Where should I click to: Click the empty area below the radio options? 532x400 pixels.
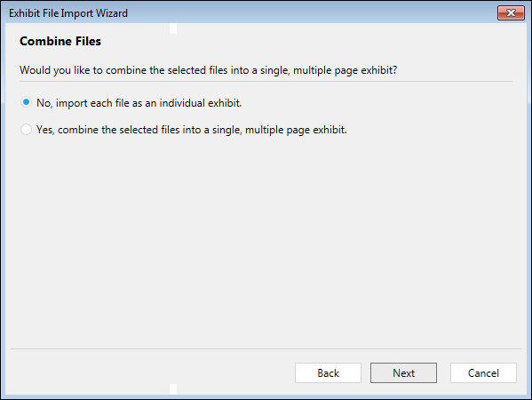click(266, 237)
